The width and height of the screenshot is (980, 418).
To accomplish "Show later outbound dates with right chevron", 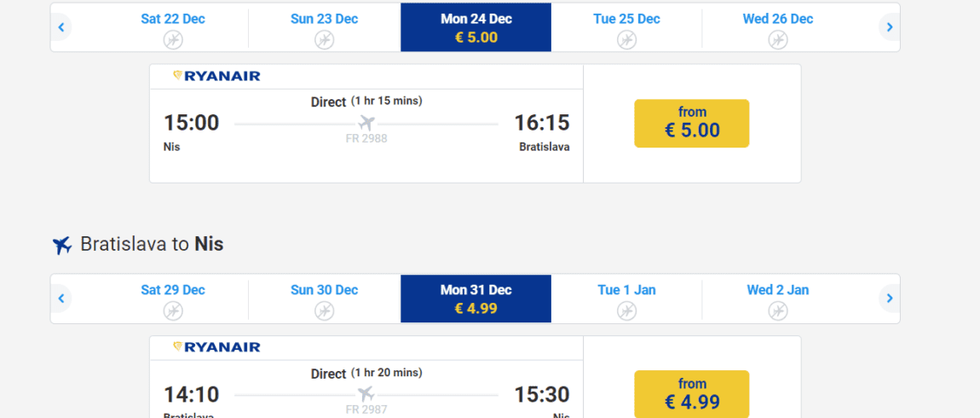I will pos(890,27).
